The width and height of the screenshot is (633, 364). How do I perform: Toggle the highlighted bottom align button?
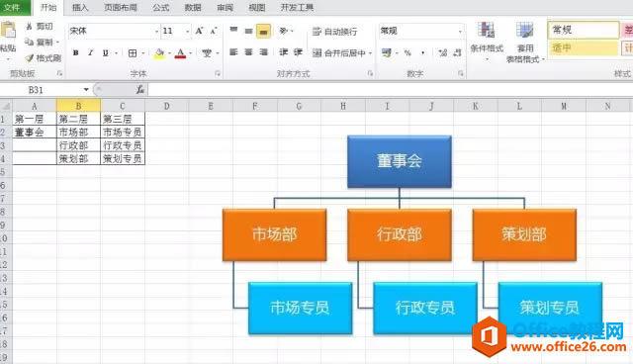(x=263, y=31)
